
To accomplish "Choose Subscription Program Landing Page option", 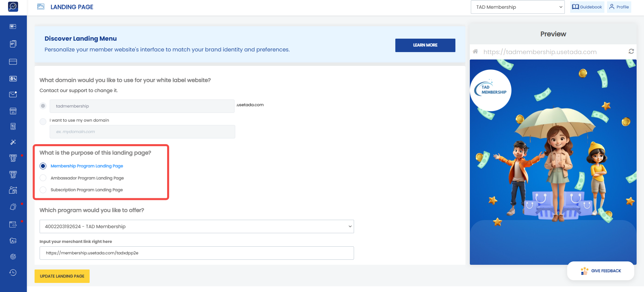I will [43, 190].
